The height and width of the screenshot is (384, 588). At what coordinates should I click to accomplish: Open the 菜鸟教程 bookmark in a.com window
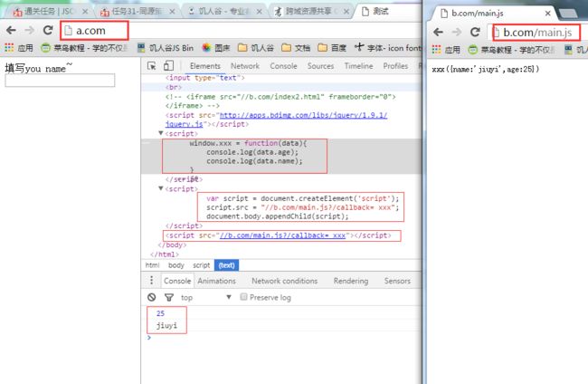point(84,48)
